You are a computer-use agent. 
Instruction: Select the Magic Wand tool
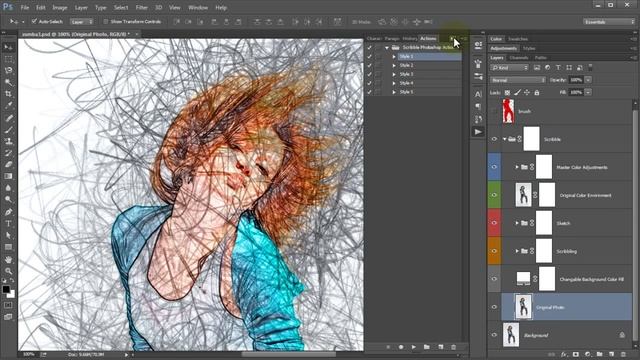click(x=8, y=82)
